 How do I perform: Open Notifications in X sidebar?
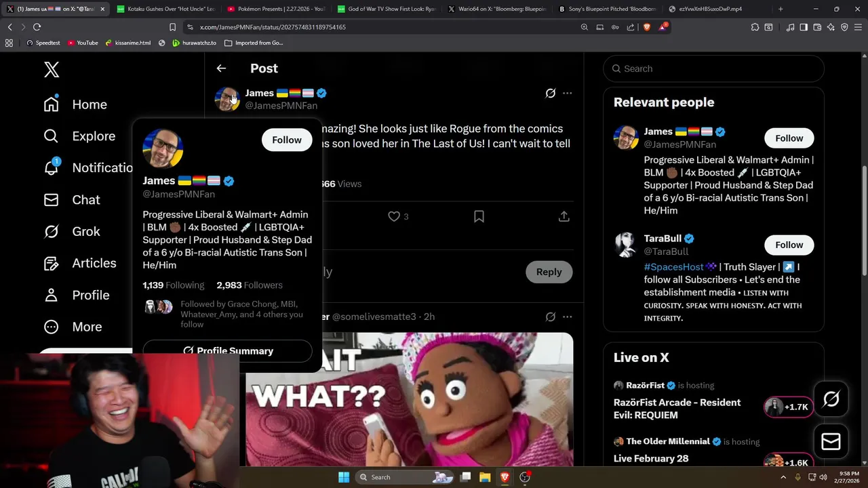point(87,167)
